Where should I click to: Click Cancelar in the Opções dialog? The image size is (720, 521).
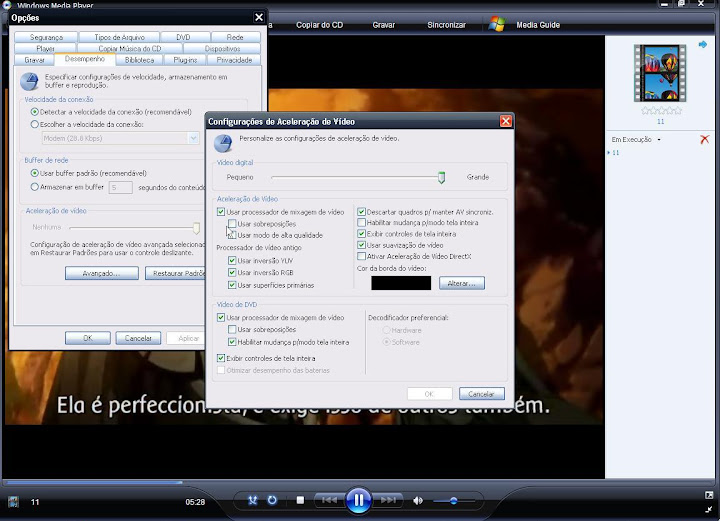138,338
